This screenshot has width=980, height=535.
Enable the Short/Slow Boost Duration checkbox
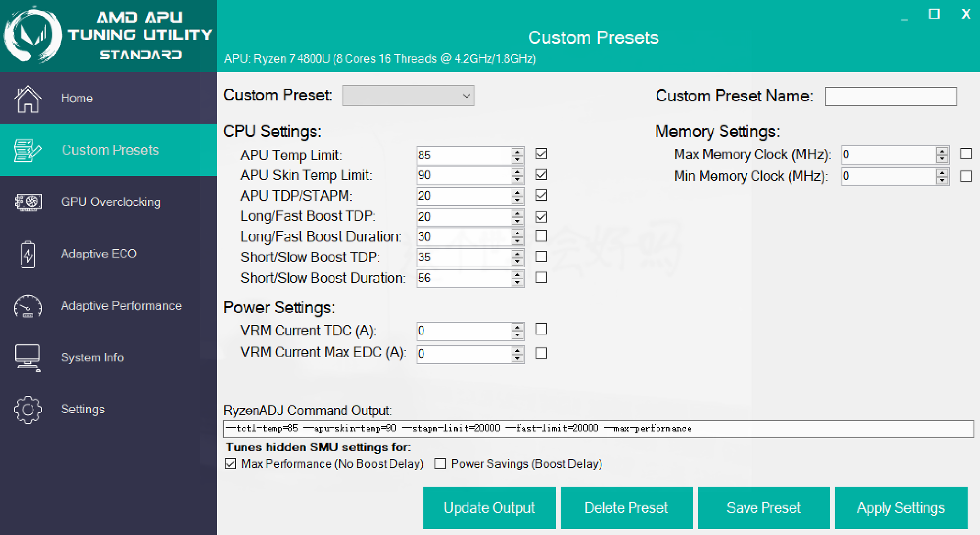pos(541,277)
